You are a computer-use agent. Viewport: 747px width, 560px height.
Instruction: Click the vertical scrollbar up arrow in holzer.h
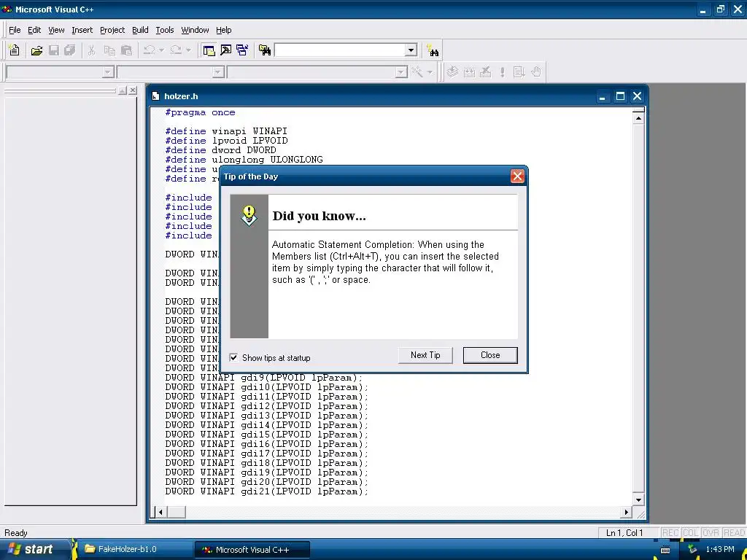[638, 117]
